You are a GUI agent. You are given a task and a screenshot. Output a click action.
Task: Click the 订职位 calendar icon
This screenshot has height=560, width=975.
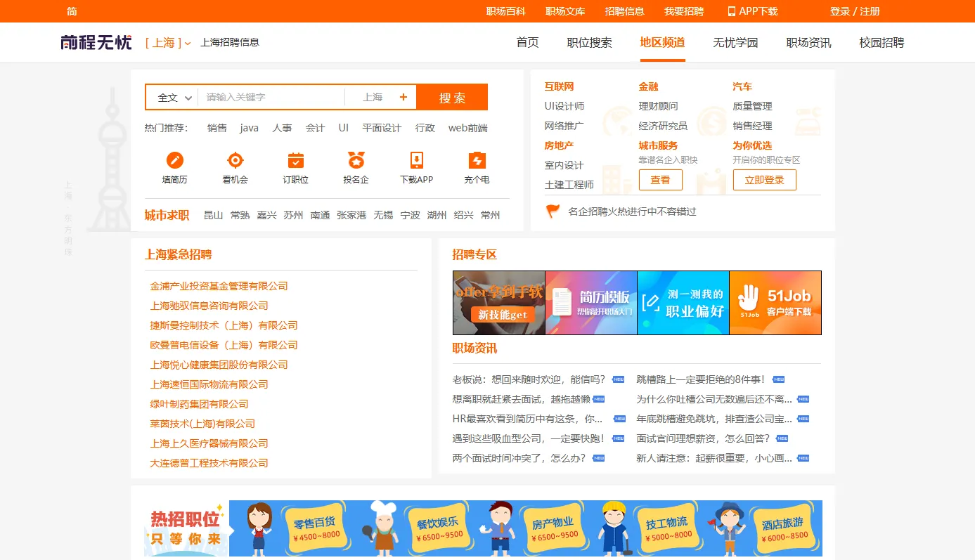coord(296,160)
